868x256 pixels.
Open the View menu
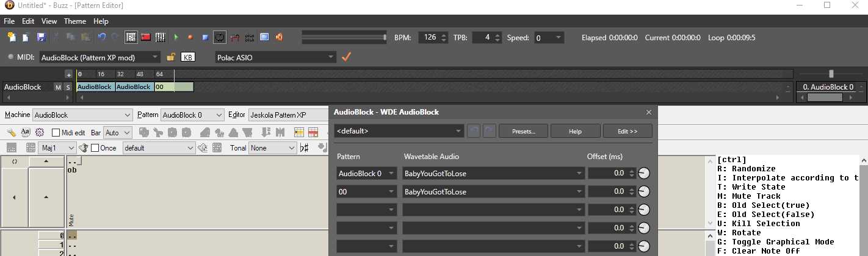point(49,21)
